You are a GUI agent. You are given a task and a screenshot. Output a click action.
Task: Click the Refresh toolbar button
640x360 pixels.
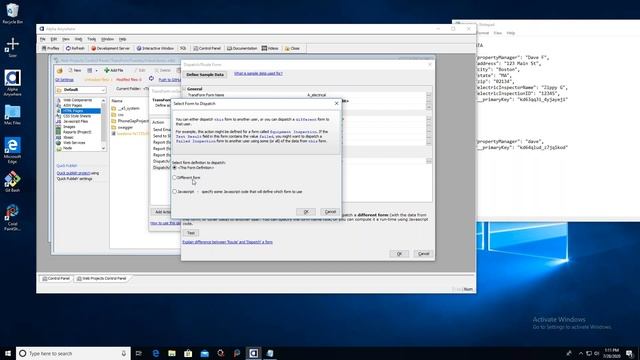[x=75, y=48]
